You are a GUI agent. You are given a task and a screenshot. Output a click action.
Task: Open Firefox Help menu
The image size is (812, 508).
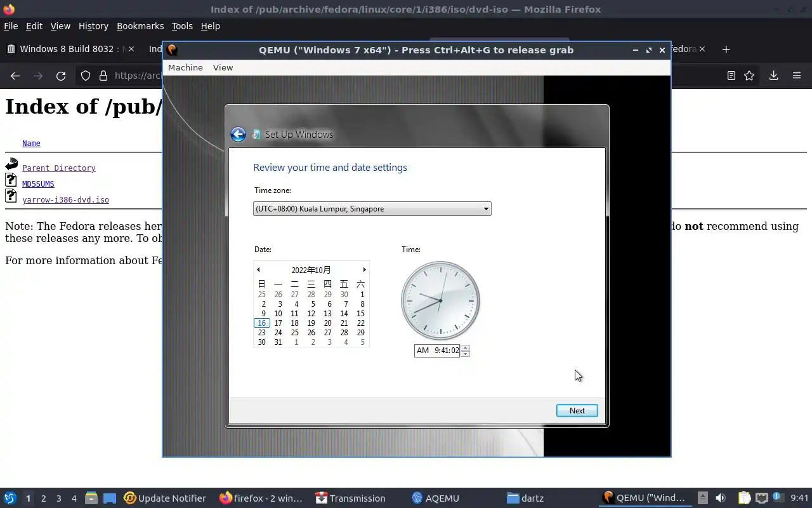coord(210,26)
